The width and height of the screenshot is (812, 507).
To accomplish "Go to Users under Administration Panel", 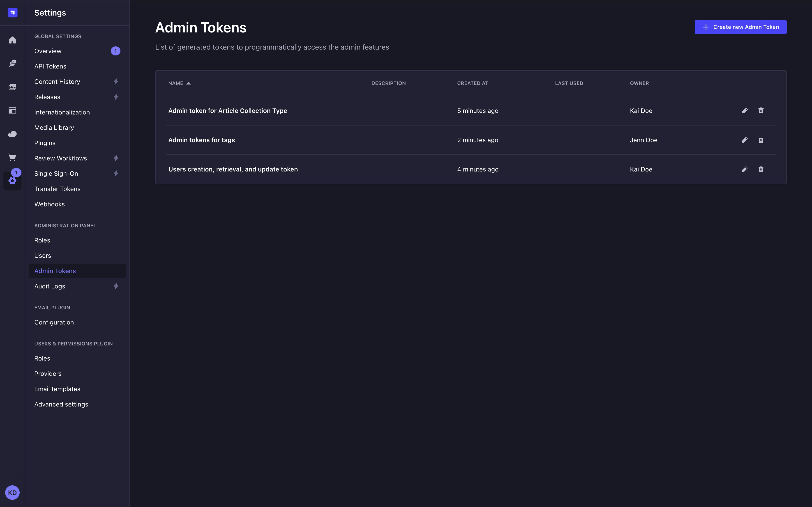I will 43,255.
